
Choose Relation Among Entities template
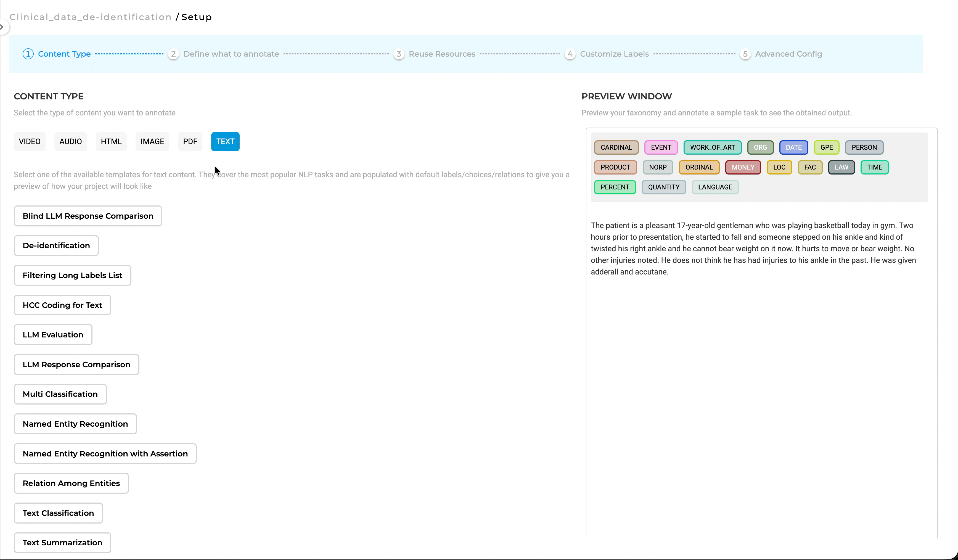[71, 483]
